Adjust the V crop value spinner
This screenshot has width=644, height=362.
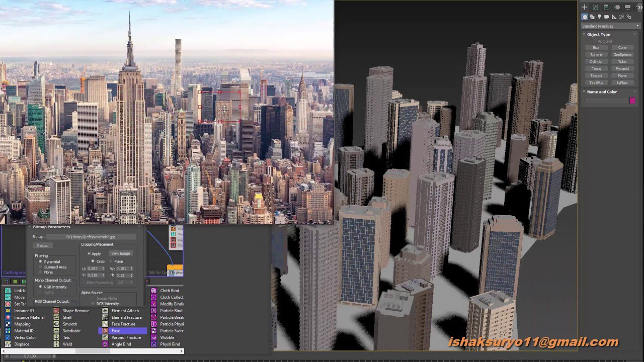click(x=103, y=276)
